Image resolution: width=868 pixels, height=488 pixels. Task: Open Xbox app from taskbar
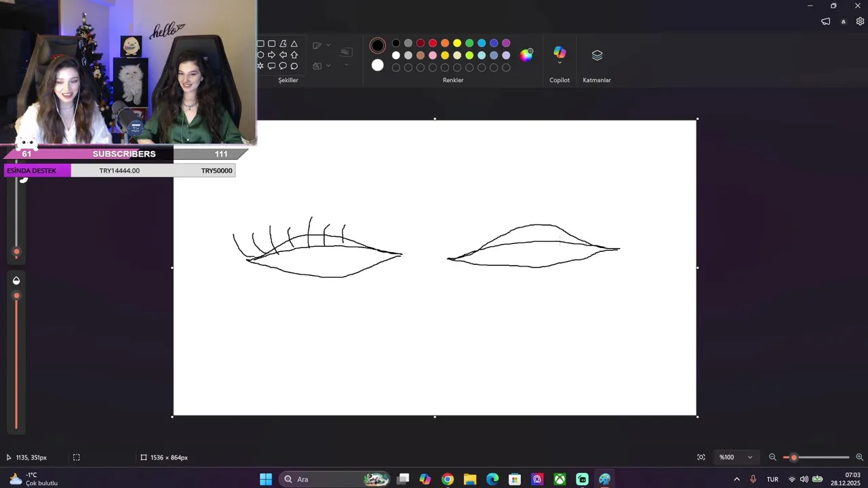tap(559, 479)
